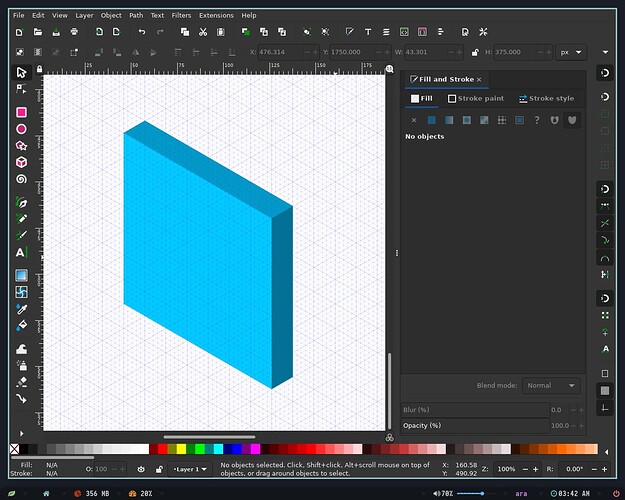Click the Undo arrow icon
The height and width of the screenshot is (500, 625).
click(142, 32)
